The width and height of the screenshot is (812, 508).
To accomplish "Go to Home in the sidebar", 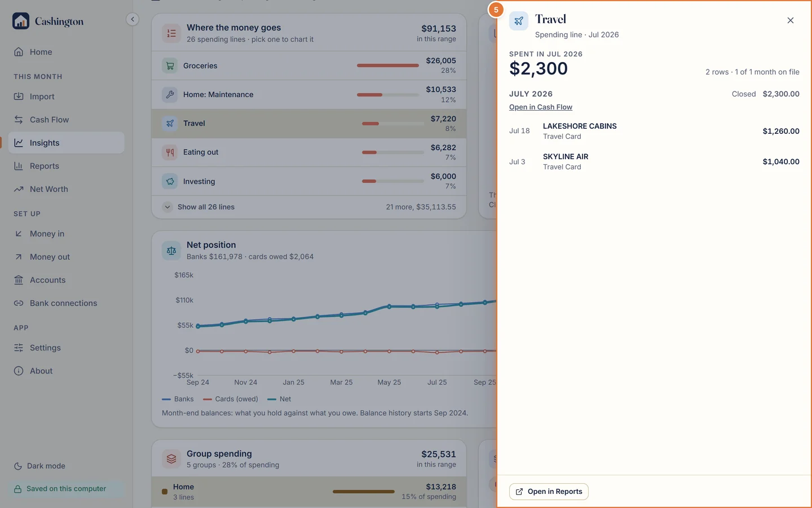I will pos(66,52).
